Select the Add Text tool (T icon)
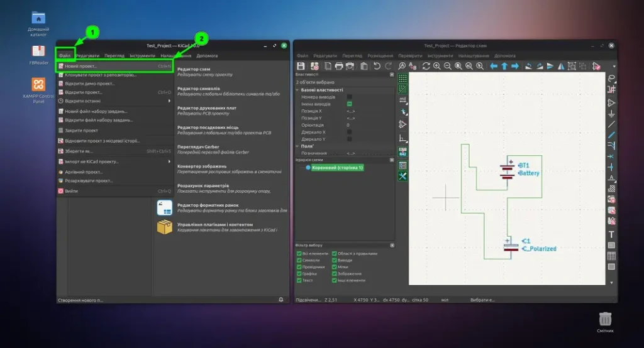 [x=611, y=234]
